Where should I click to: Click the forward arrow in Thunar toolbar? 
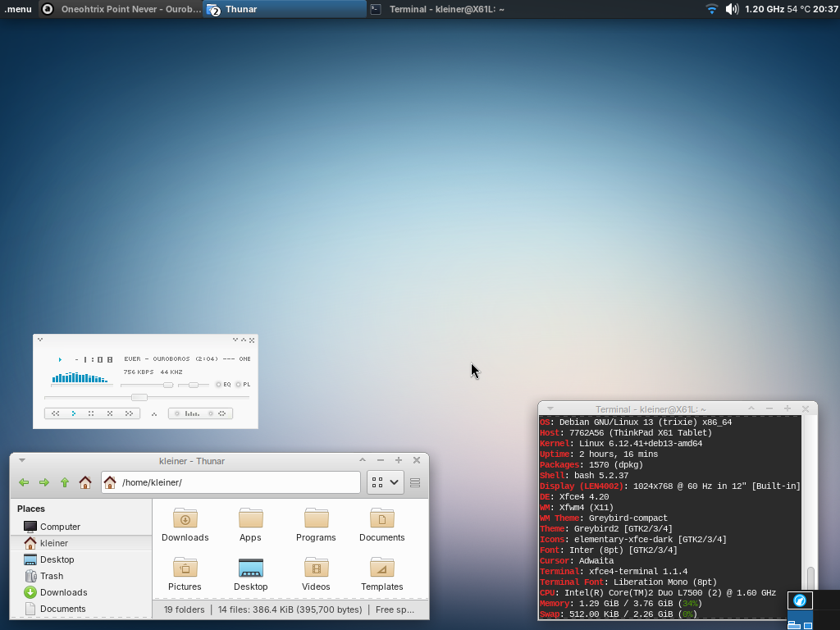tap(44, 482)
